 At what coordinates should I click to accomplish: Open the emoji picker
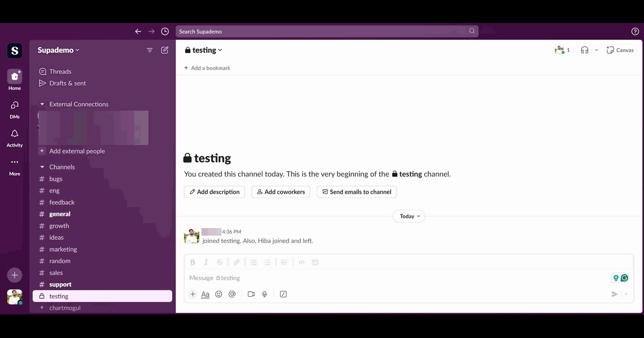(218, 294)
